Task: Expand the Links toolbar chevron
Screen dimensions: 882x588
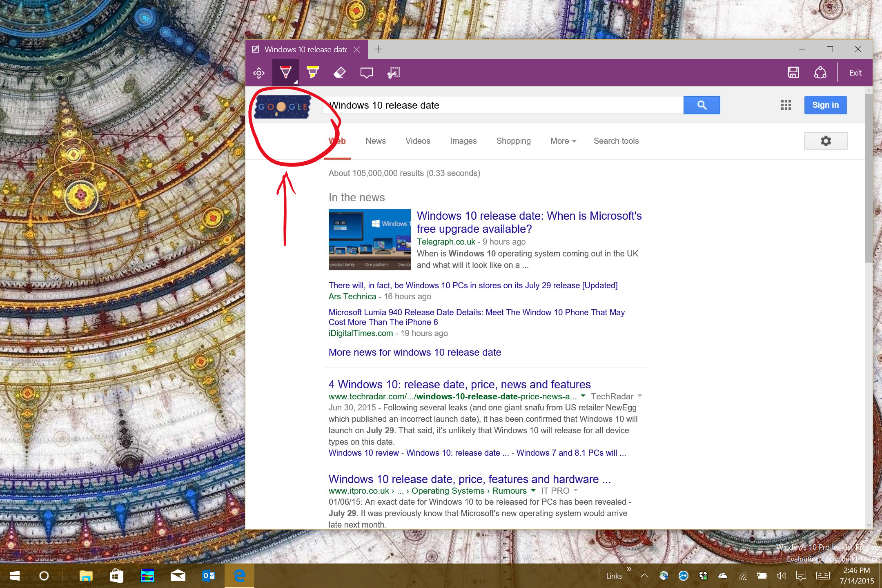Action: pos(629,569)
